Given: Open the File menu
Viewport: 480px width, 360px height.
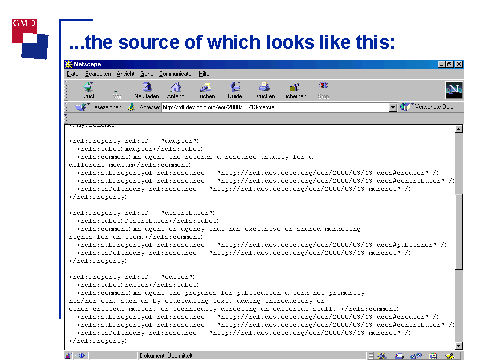Looking at the screenshot, I should (x=72, y=74).
